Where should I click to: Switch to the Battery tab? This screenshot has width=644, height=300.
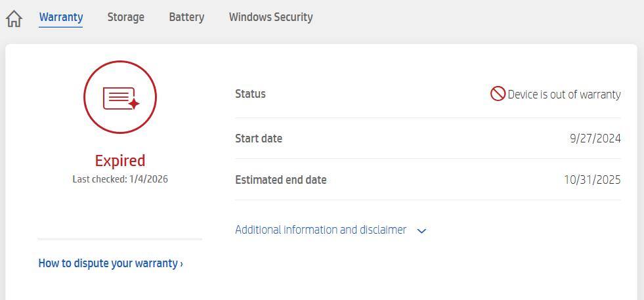pyautogui.click(x=186, y=17)
